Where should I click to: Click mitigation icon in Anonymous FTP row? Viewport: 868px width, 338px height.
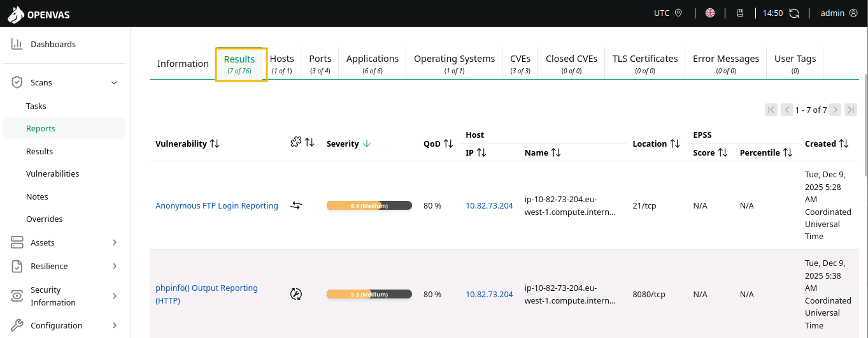coord(295,205)
